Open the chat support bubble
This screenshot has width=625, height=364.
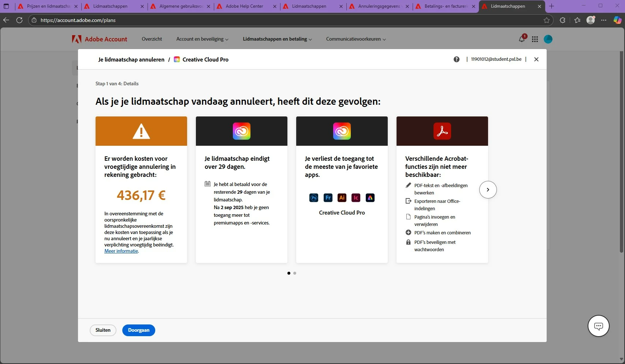click(599, 326)
